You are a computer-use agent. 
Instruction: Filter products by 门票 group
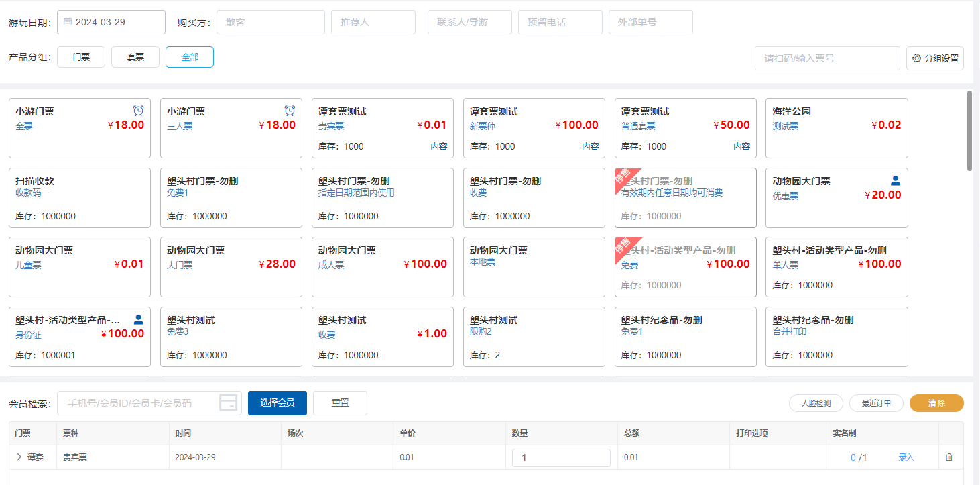tap(81, 58)
